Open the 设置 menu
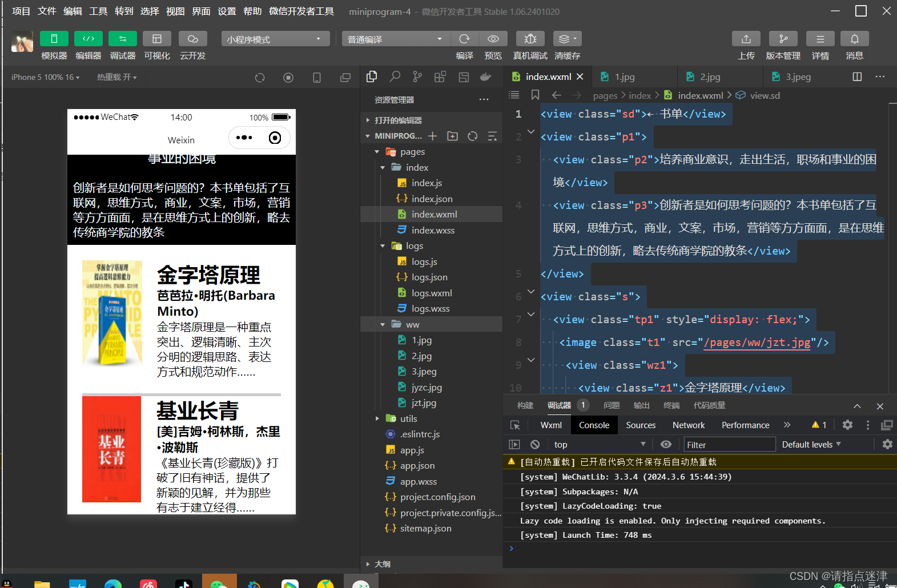Screen dimensions: 897x588 tap(227, 11)
